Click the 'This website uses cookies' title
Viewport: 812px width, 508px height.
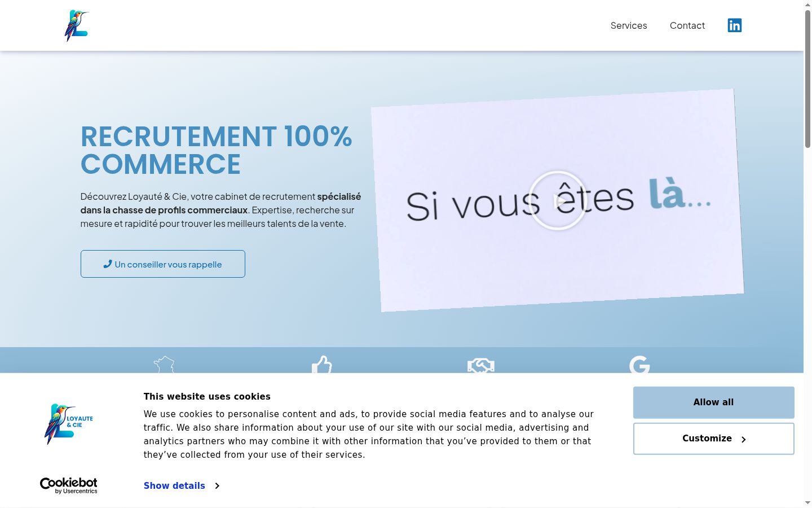pos(207,396)
